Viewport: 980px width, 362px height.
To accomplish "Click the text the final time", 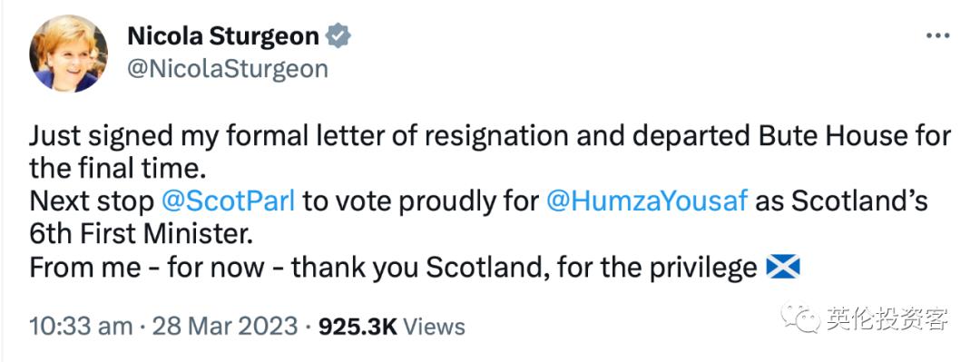I will (x=117, y=169).
